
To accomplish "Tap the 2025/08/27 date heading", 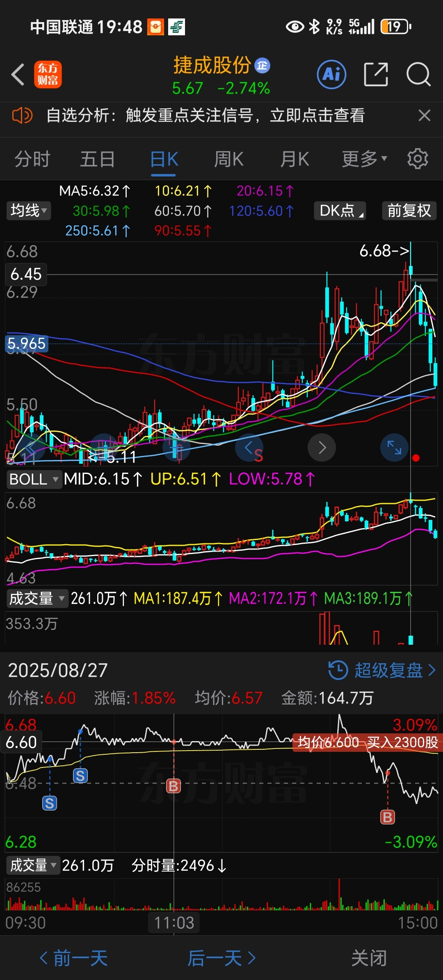I will click(x=58, y=671).
